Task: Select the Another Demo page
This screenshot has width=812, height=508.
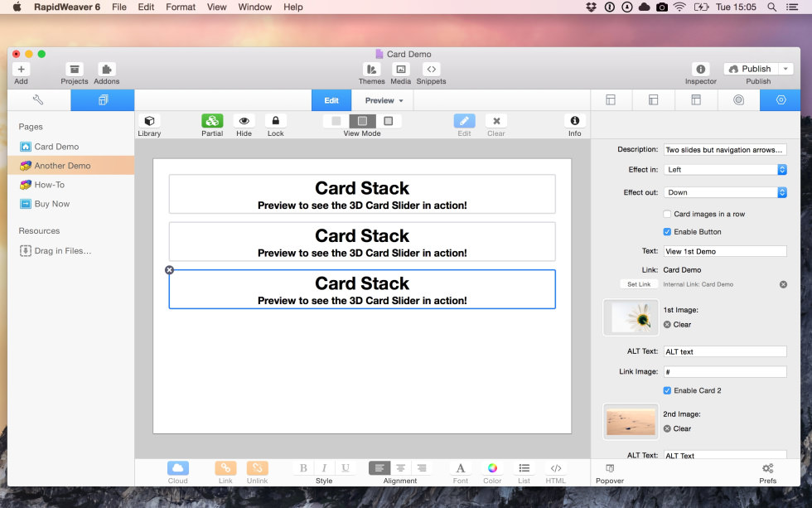Action: [71, 166]
